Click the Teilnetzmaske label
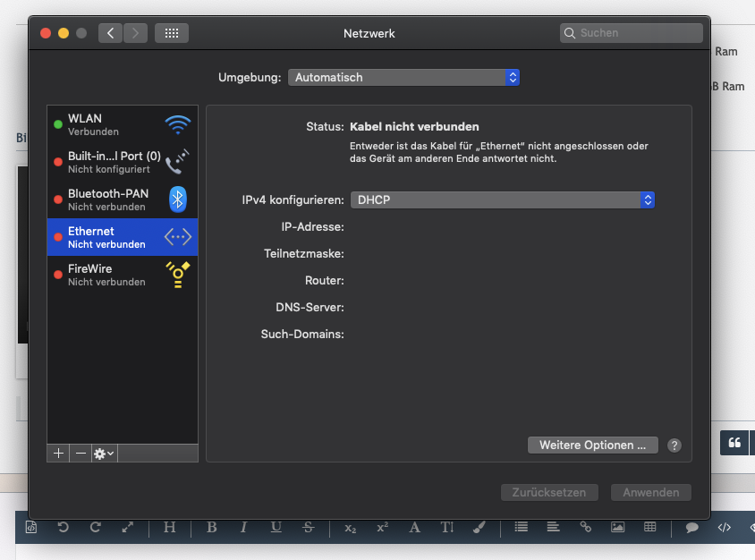Image resolution: width=755 pixels, height=560 pixels. coord(304,254)
